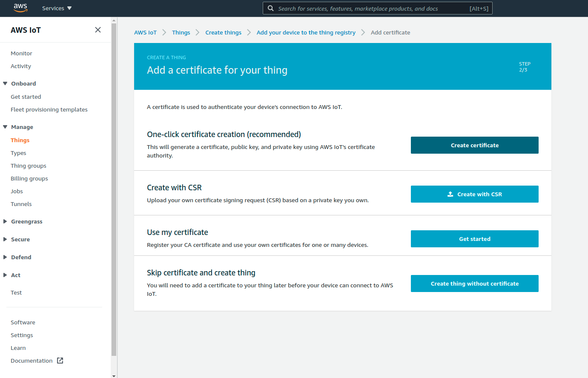Open Documentation link in sidebar
The width and height of the screenshot is (588, 378).
32,361
